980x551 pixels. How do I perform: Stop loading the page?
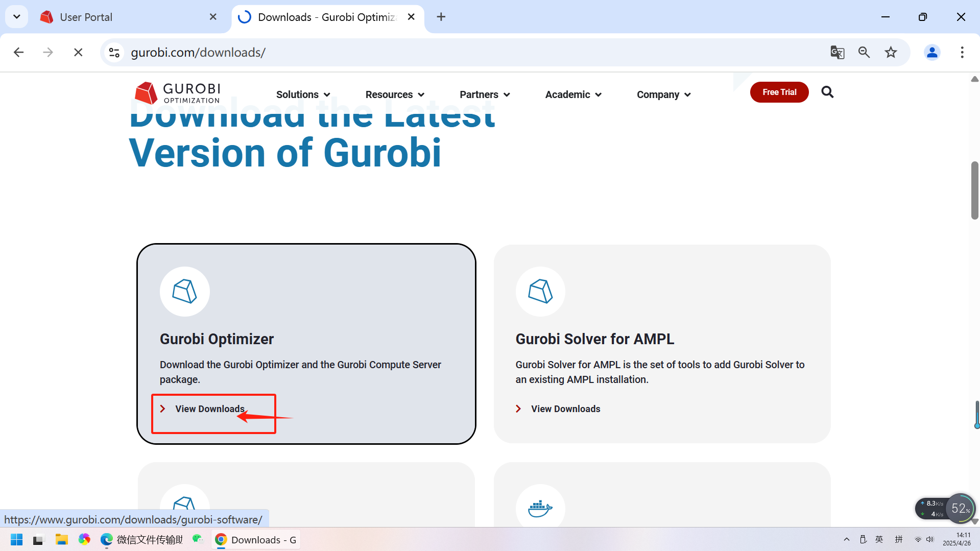(x=78, y=52)
